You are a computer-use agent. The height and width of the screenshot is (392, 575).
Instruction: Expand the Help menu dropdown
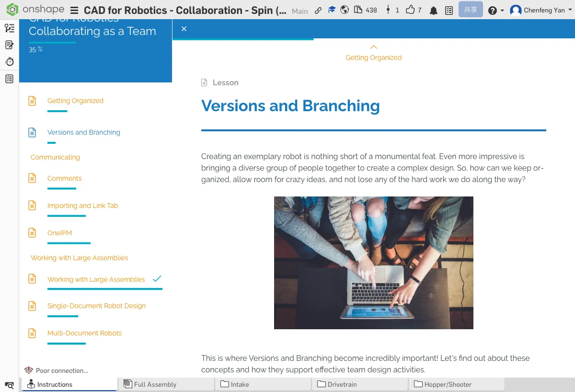tap(495, 11)
